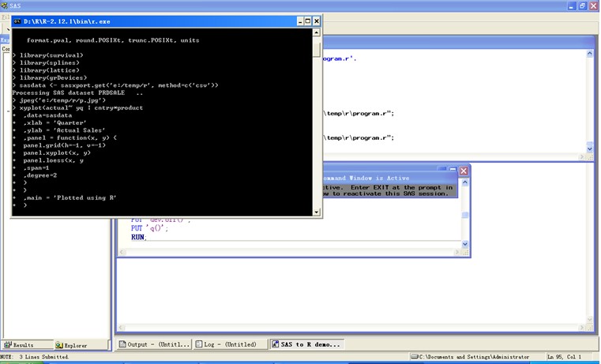Click the R console title bar icon
The image size is (601, 364).
17,21
